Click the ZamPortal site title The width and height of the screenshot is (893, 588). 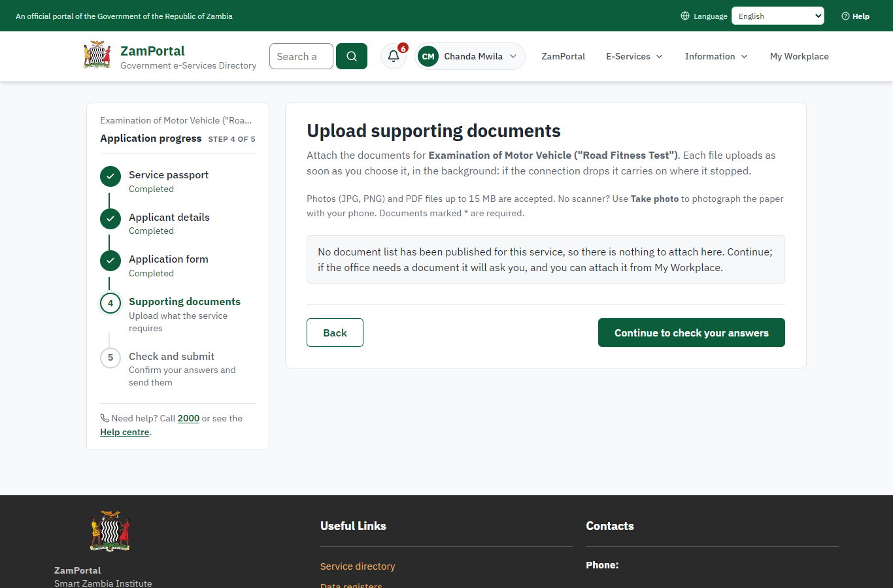[152, 51]
